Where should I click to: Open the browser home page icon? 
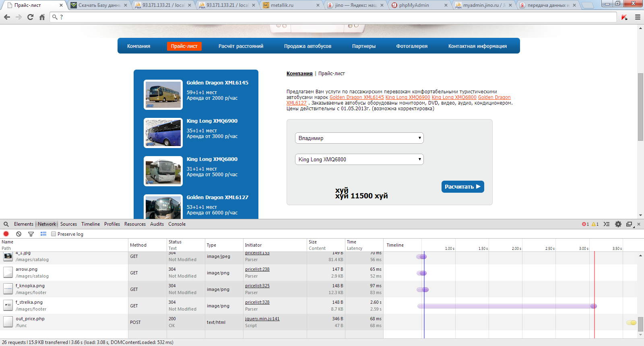42,17
